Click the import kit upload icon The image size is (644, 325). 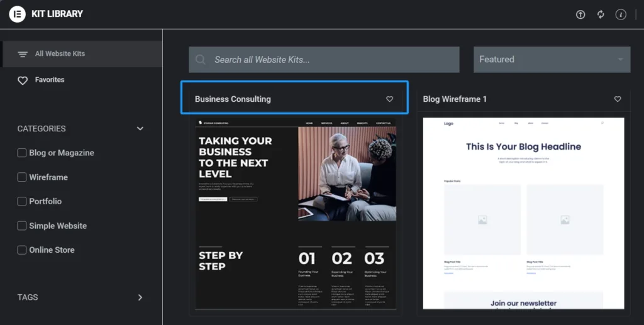(x=580, y=14)
